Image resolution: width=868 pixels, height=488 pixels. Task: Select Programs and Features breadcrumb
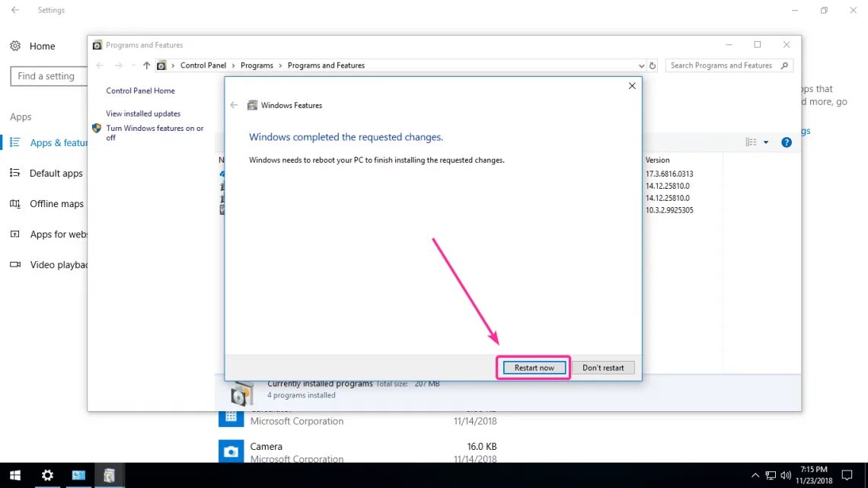pos(326,65)
